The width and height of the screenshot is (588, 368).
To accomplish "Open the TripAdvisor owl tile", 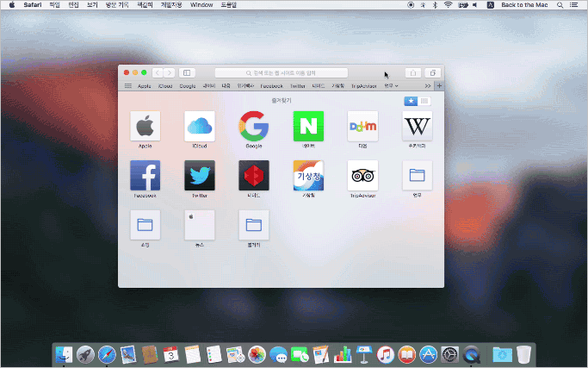I will click(362, 175).
